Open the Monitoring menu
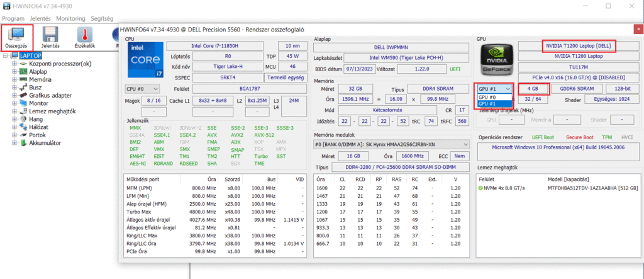Image resolution: width=644 pixels, height=279 pixels. (70, 19)
